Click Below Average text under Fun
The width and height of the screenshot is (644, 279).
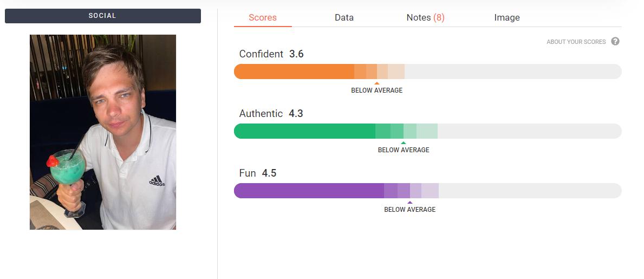(x=409, y=210)
